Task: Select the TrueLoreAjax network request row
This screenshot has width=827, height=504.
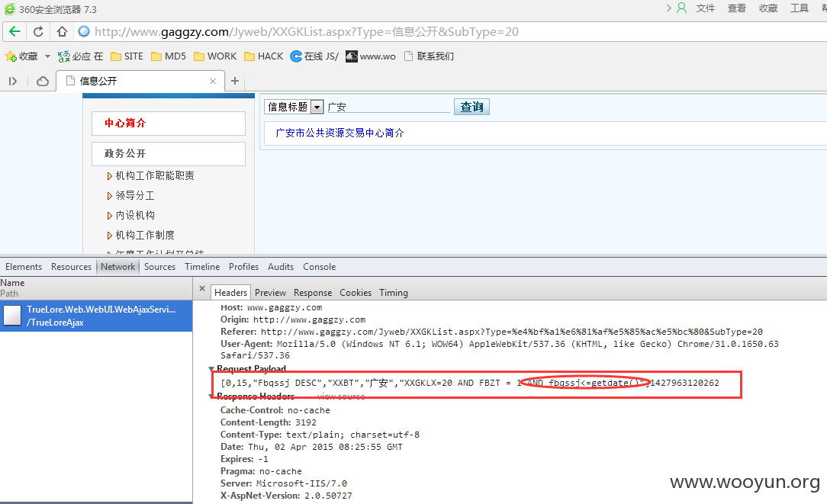Action: coord(96,316)
